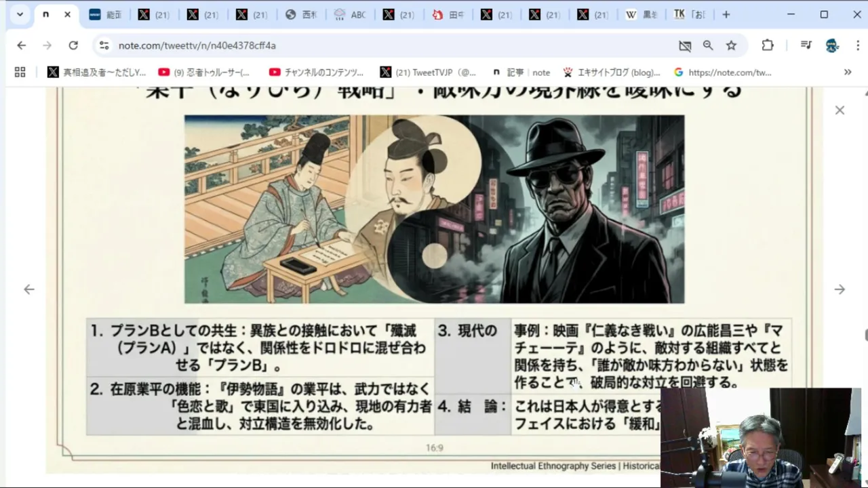Viewport: 868px width, 488px height.
Task: Open the Google https://note.com/tw bookmark
Action: point(722,72)
